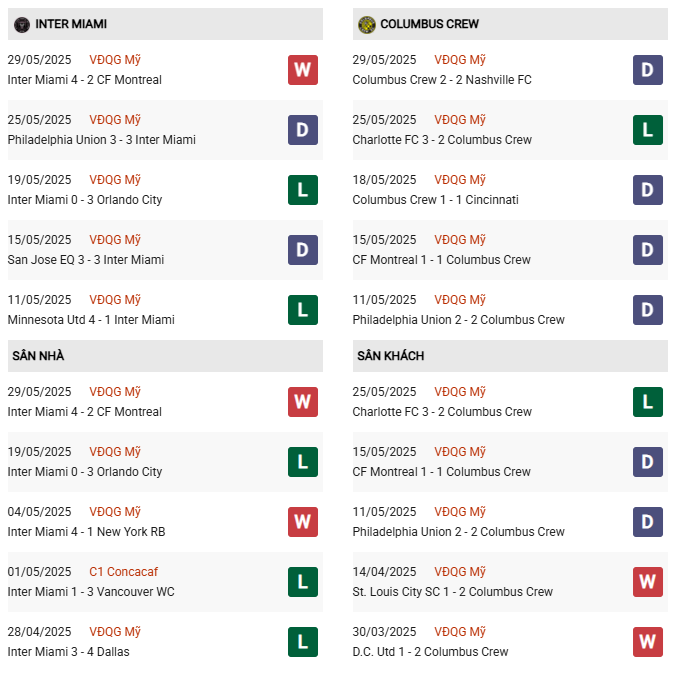This screenshot has width=675, height=673.
Task: Select the D badge beside San Jose EQ match
Action: 303,250
